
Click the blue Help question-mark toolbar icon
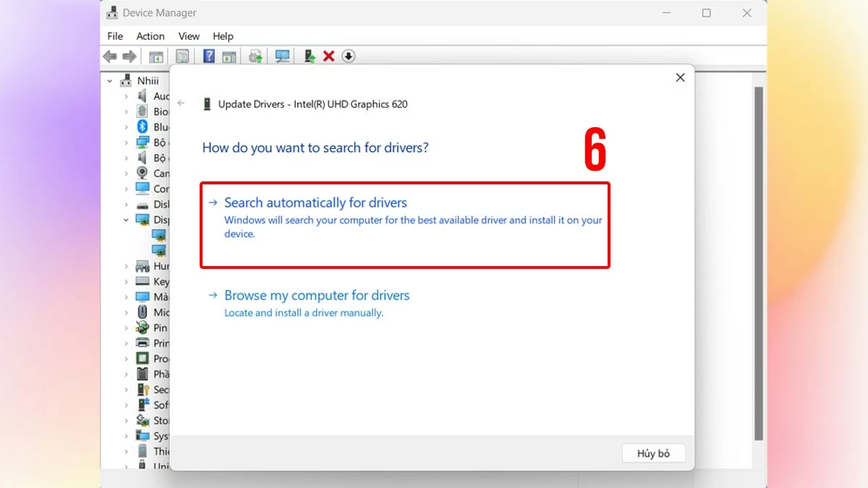click(208, 56)
